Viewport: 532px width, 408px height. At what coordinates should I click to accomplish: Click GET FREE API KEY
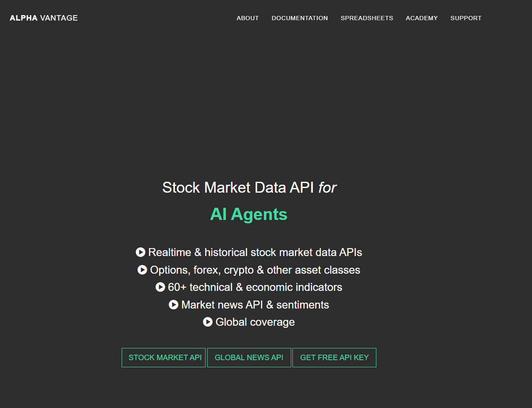click(334, 357)
